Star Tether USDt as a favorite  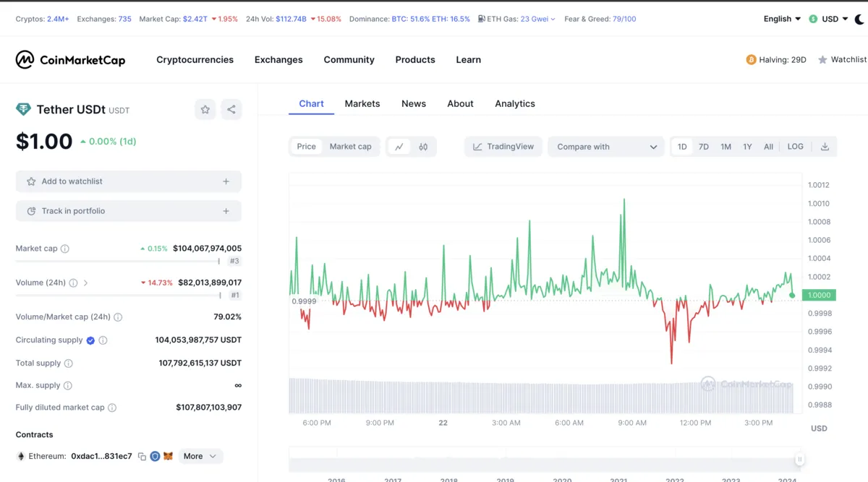(x=205, y=109)
